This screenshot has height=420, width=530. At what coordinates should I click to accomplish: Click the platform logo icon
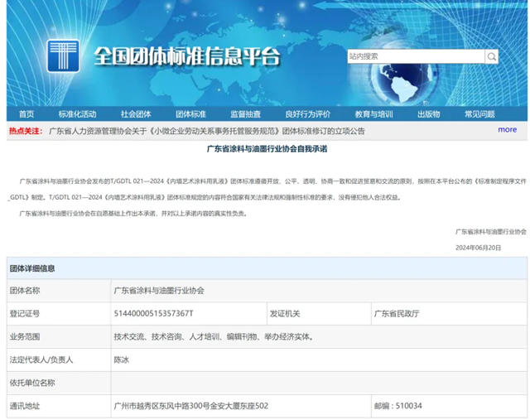pyautogui.click(x=63, y=56)
